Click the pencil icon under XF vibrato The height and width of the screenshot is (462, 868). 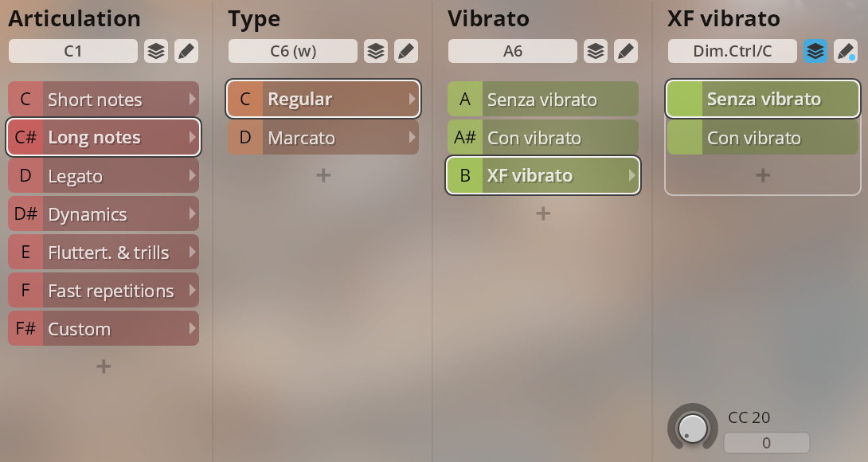846,52
